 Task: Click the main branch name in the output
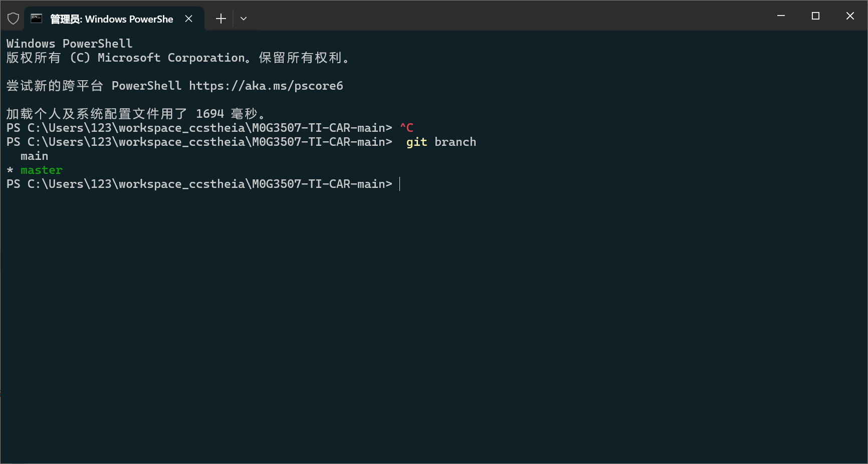[34, 156]
